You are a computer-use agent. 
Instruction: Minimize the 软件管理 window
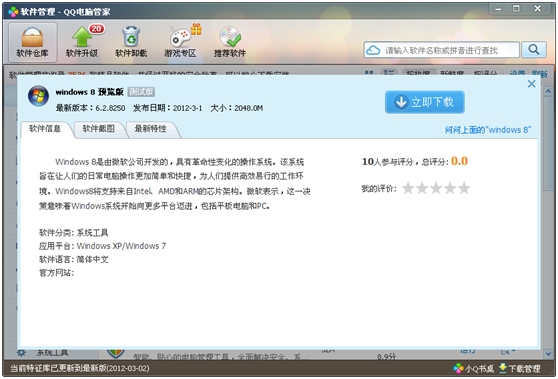[x=498, y=9]
